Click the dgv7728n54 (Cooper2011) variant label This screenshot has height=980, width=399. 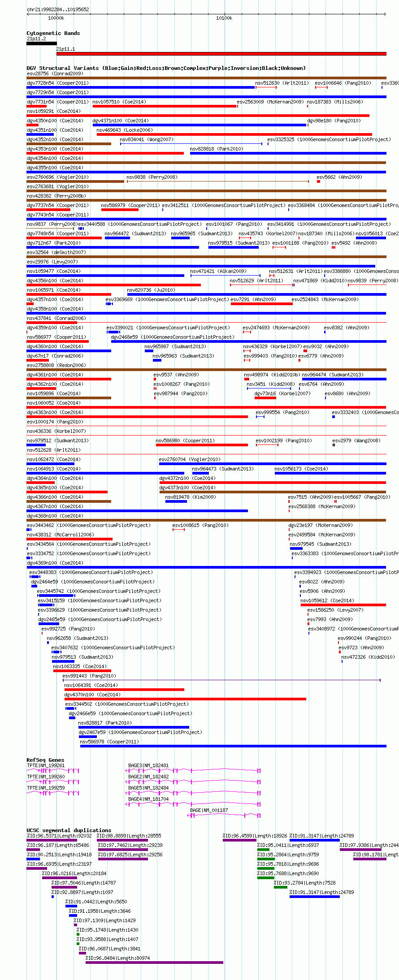[x=58, y=83]
